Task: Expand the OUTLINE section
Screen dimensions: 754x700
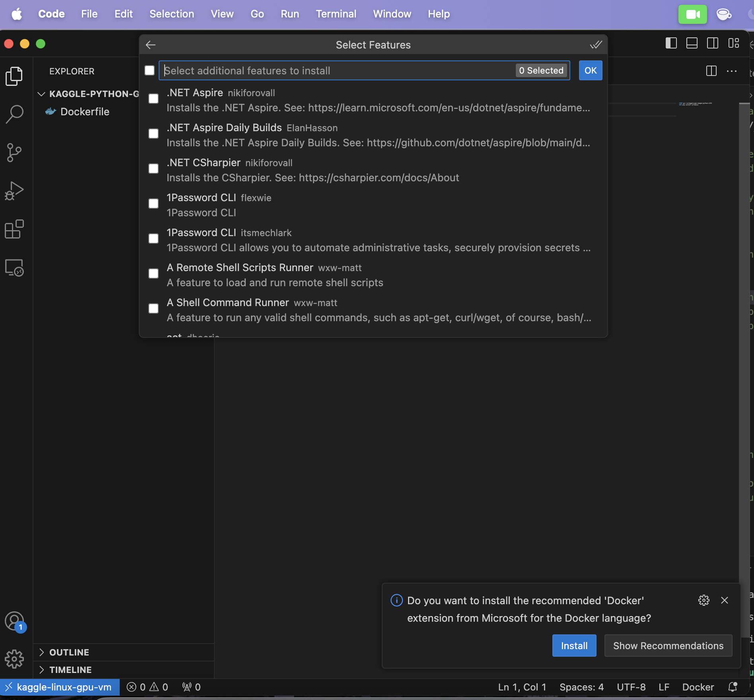Action: click(x=123, y=652)
